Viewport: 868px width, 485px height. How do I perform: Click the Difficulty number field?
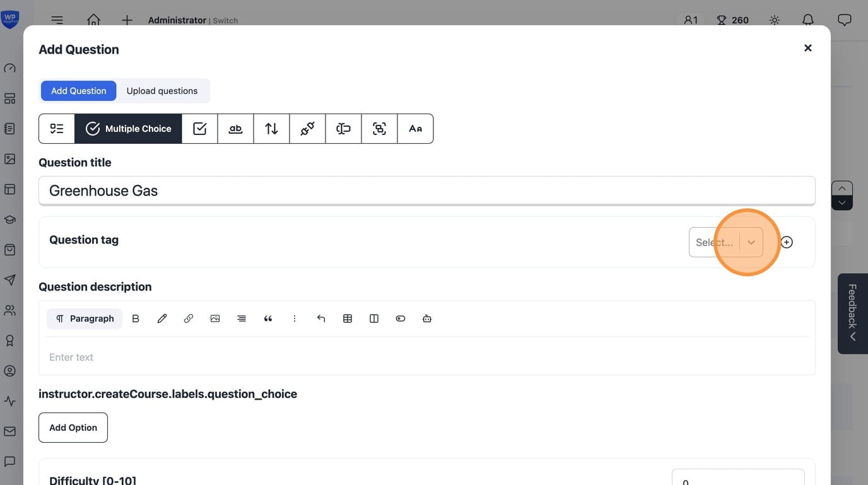click(x=738, y=477)
